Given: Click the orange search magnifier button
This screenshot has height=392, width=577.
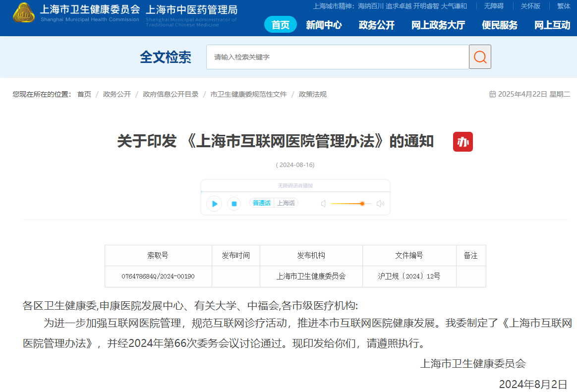Looking at the screenshot, I should tap(480, 57).
